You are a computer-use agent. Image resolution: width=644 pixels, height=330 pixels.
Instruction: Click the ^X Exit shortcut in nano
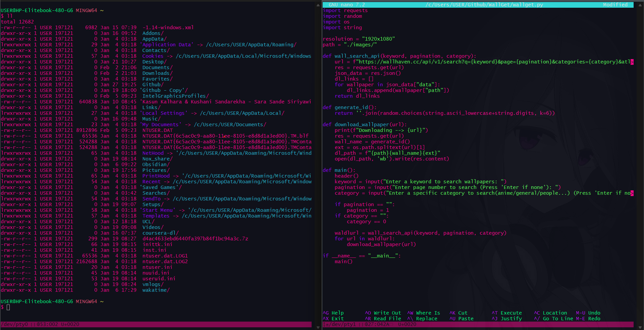pyautogui.click(x=333, y=319)
